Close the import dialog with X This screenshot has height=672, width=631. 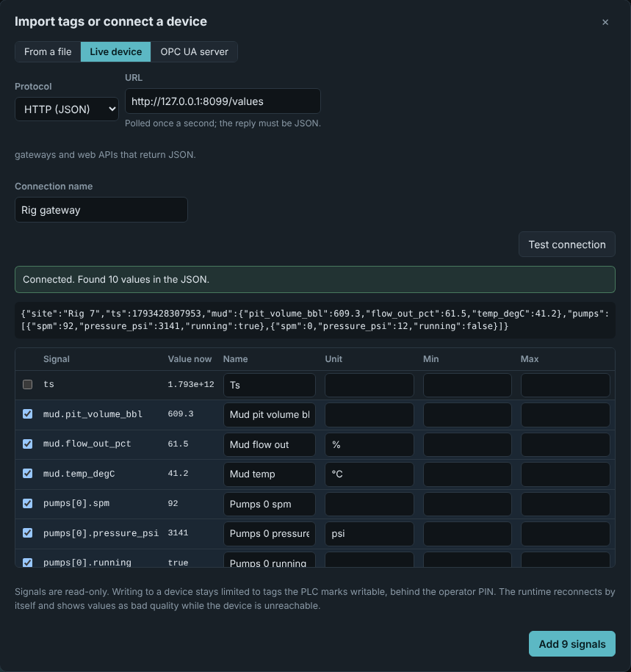[605, 22]
